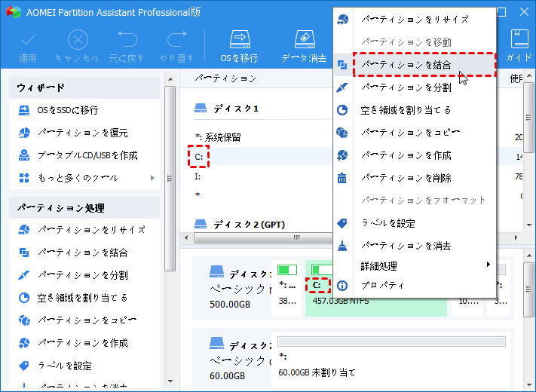Click the Undo (元に戻す) arrow icon

pos(127,39)
